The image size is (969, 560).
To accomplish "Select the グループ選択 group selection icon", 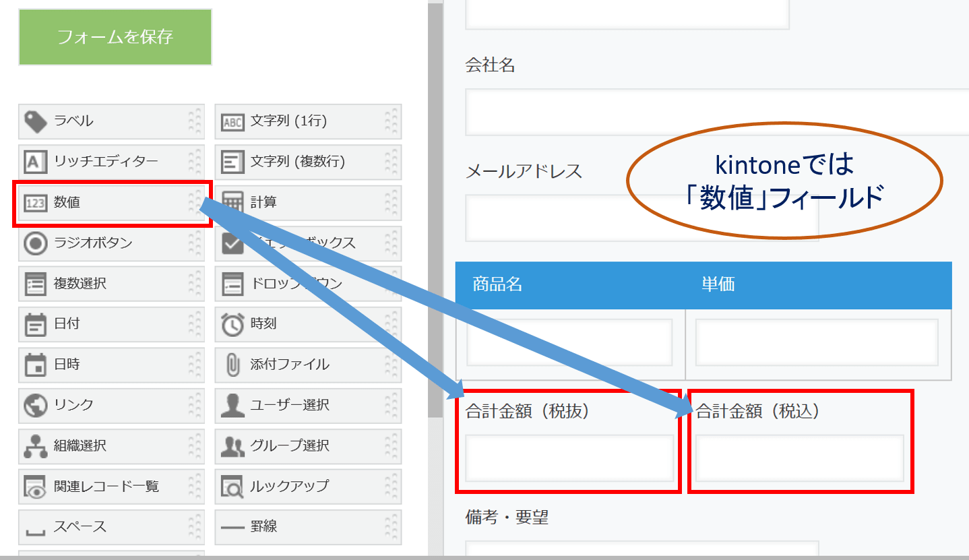I will pos(308,446).
